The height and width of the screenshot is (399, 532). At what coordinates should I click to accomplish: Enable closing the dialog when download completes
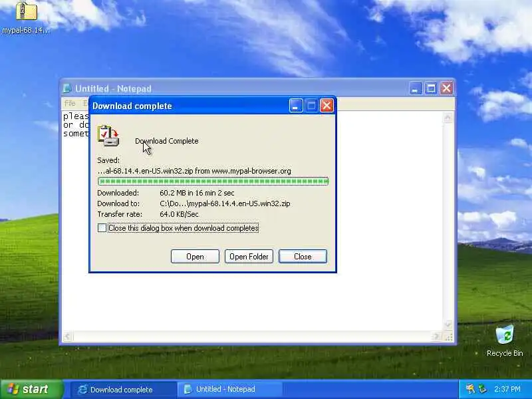click(102, 228)
